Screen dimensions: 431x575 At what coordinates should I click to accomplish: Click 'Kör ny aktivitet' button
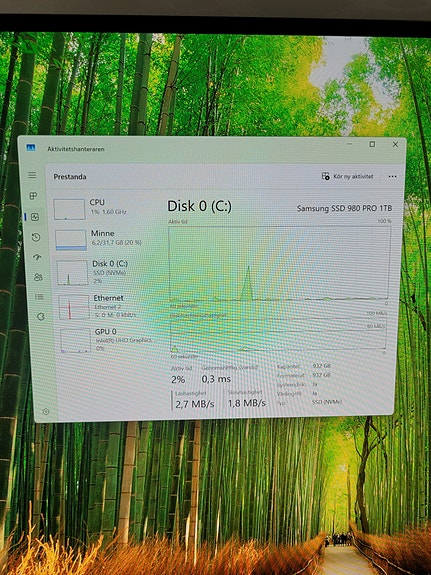pyautogui.click(x=347, y=176)
